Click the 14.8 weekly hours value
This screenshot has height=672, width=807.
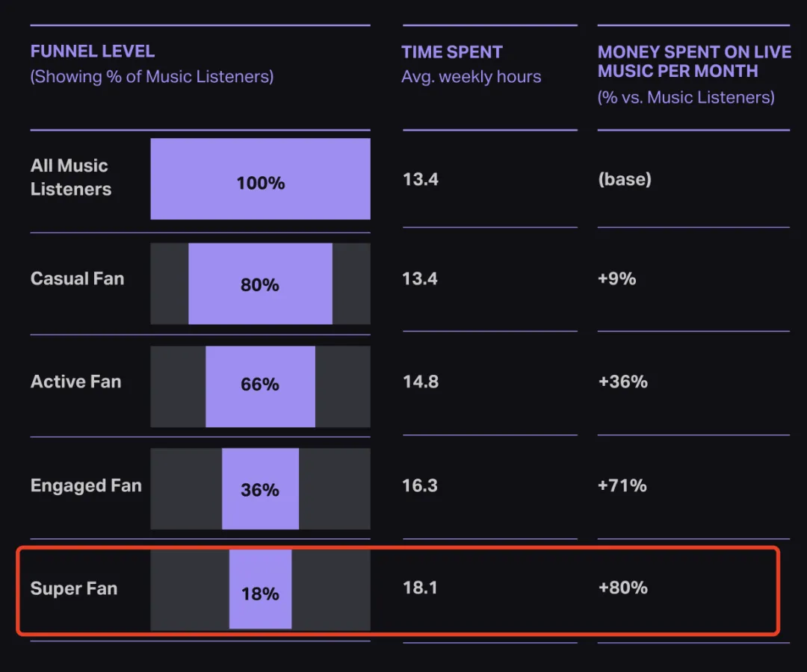(x=421, y=382)
